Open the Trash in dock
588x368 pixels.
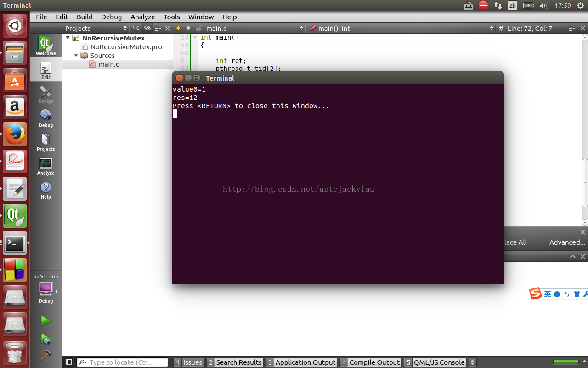pos(15,353)
